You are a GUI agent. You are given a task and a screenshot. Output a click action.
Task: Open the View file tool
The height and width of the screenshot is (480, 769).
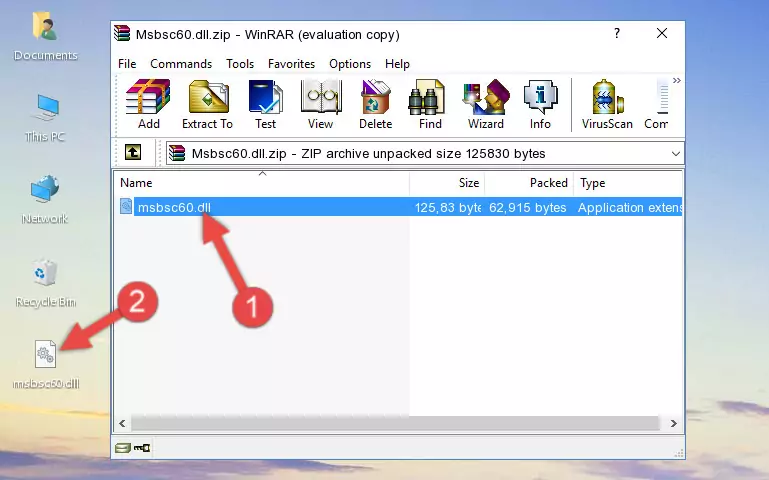[x=321, y=104]
